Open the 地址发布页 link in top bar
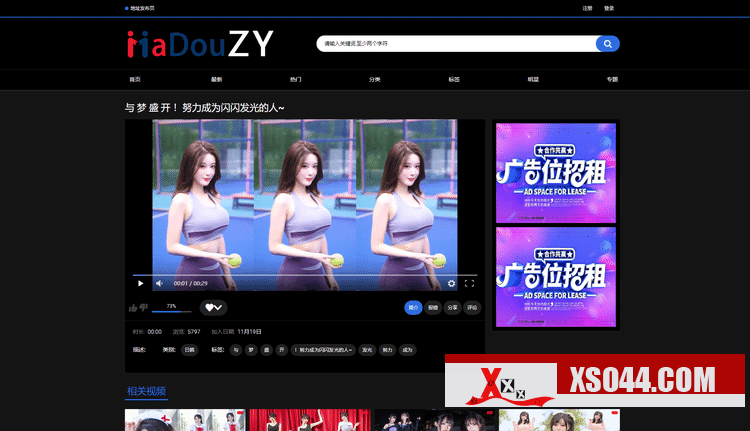Screen dimensions: 750x431 142,8
